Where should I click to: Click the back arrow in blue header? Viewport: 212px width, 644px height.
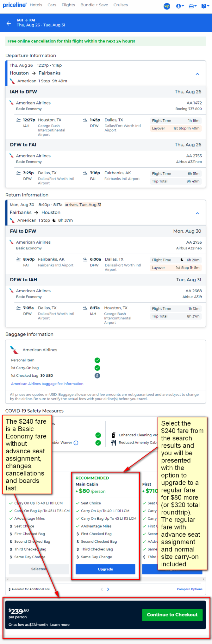coord(9,23)
